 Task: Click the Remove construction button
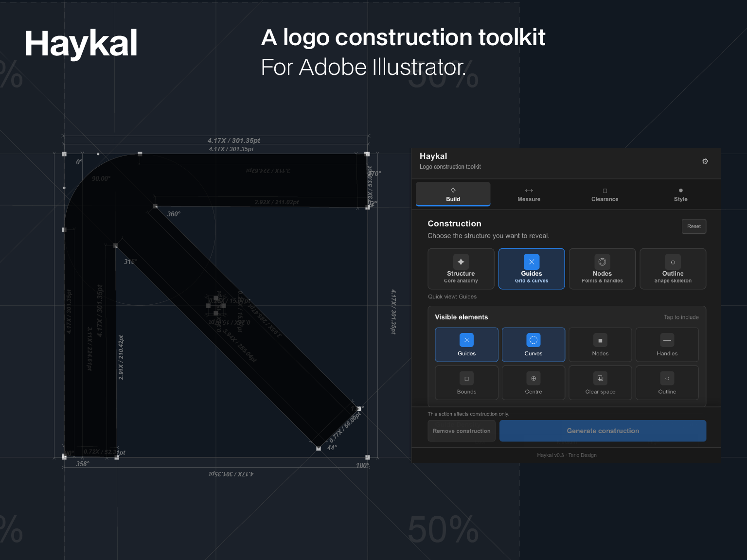click(462, 431)
